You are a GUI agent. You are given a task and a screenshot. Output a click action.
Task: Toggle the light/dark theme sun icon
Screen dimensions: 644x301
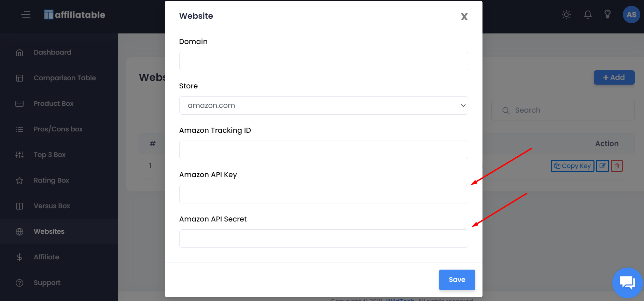coord(566,15)
